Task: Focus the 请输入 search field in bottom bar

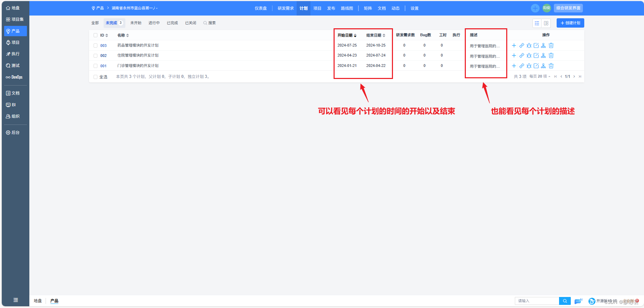Action: (537, 301)
